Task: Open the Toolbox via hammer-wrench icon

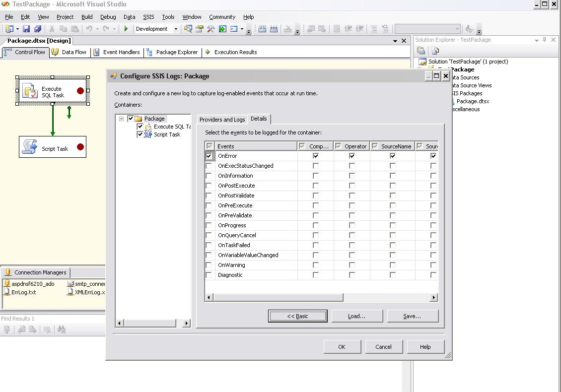Action: tap(210, 29)
